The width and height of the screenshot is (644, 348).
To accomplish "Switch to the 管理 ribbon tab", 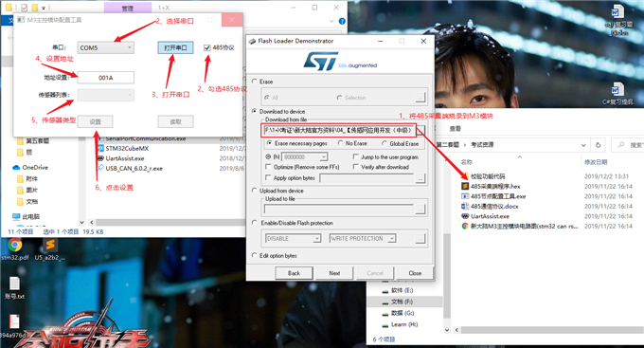I will [x=128, y=8].
